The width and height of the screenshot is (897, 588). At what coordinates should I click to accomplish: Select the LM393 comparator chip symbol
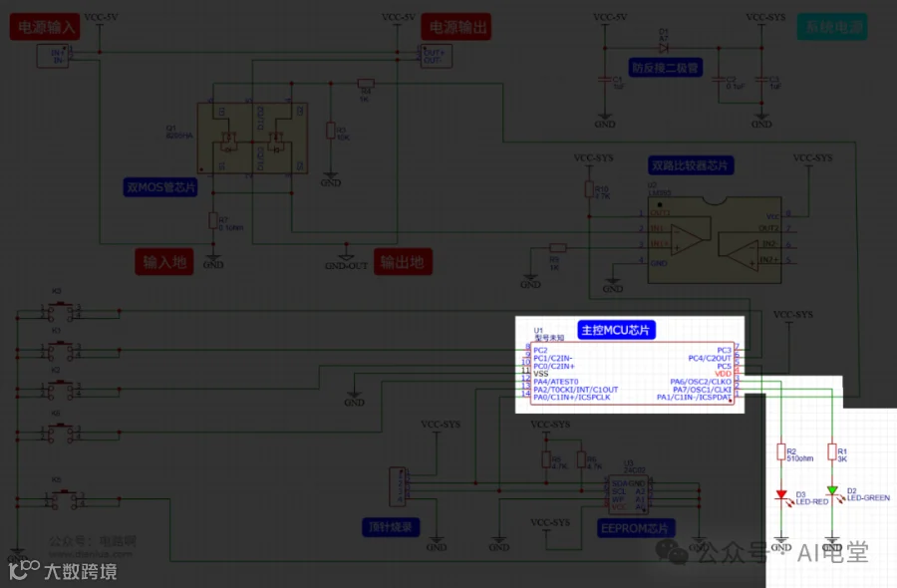coord(715,240)
